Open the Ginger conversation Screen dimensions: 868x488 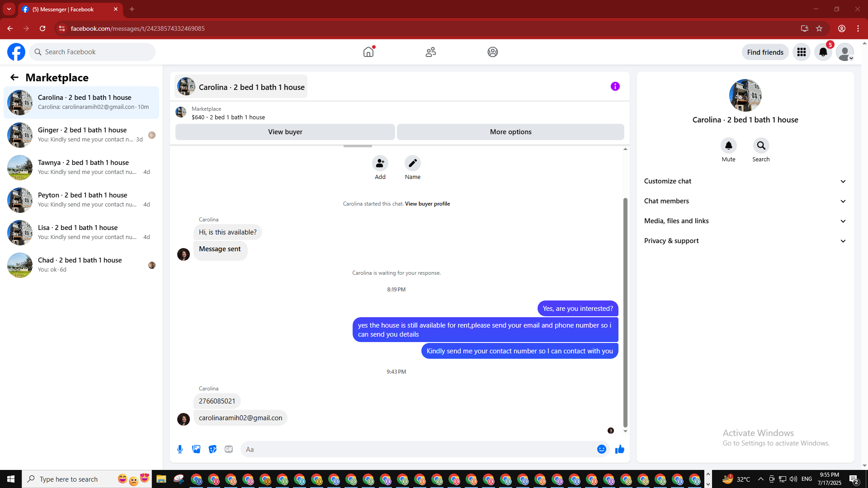point(81,135)
